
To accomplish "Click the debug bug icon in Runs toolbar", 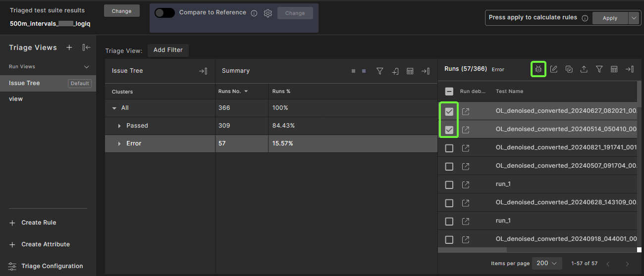I will pos(538,69).
